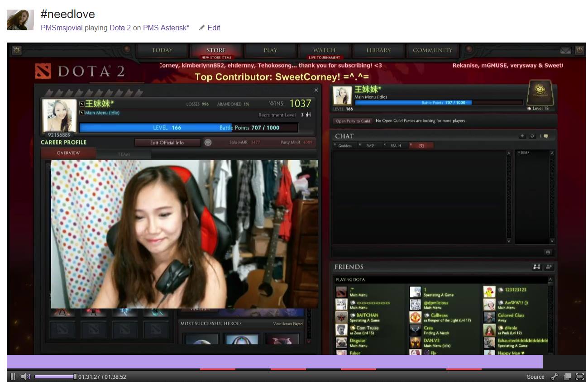Select the [9] chat channel tab
The image size is (588, 382).
(421, 146)
